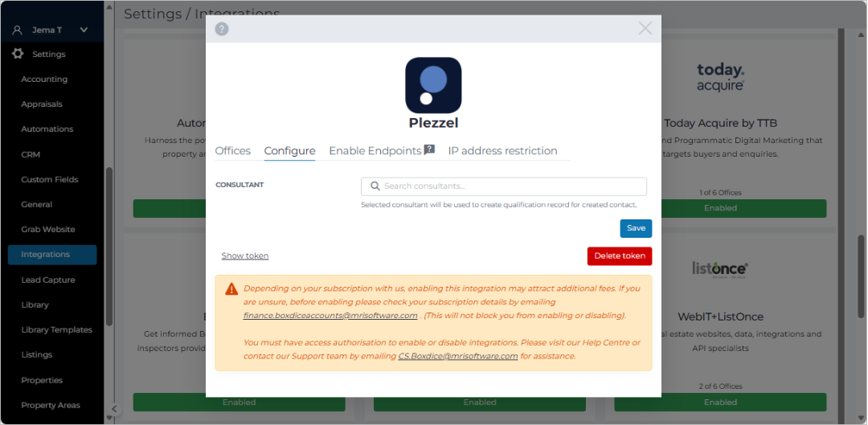Select General in the sidebar
868x425 pixels.
[36, 204]
